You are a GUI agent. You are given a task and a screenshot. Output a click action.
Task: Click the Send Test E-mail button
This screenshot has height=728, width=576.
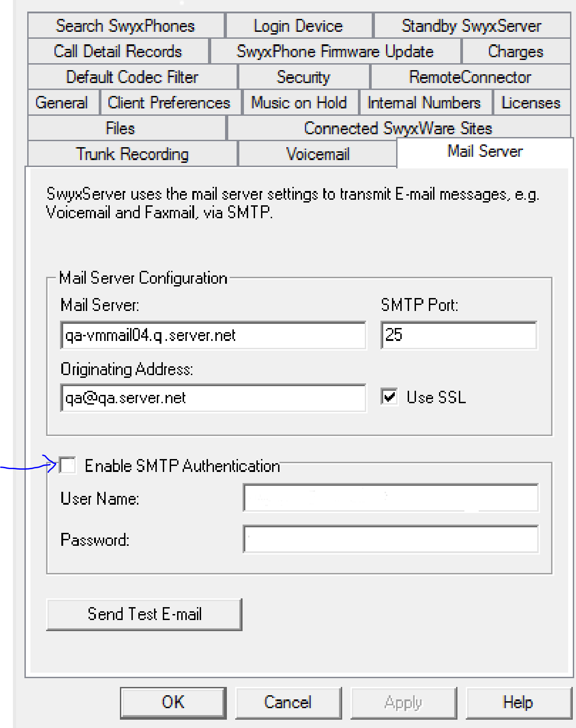pos(144,614)
